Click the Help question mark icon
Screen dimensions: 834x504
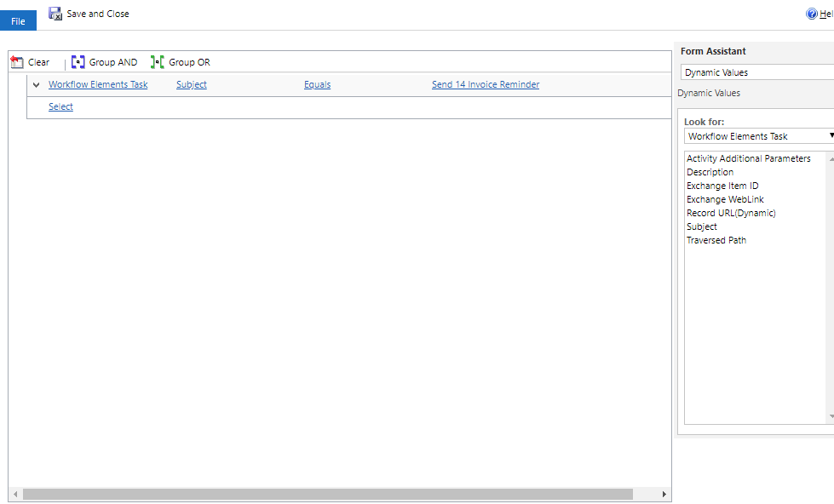coord(812,14)
